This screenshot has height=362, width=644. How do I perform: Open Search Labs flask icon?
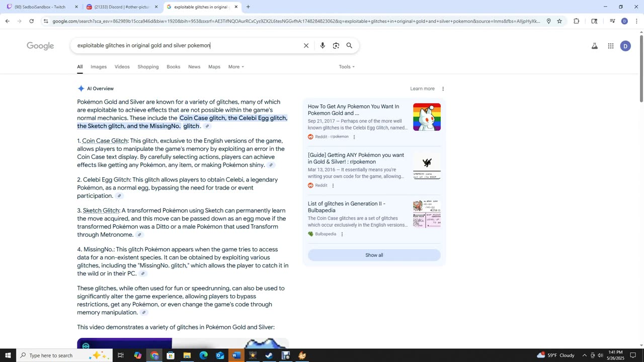tap(594, 46)
